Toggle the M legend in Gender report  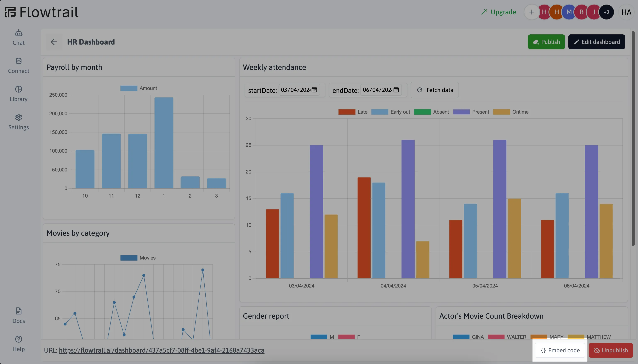pyautogui.click(x=322, y=337)
